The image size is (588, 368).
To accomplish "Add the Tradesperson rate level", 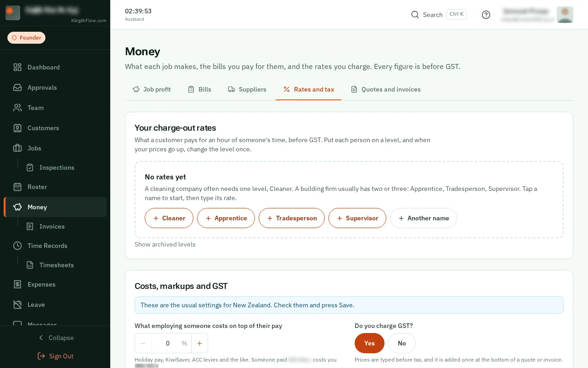I will [292, 218].
